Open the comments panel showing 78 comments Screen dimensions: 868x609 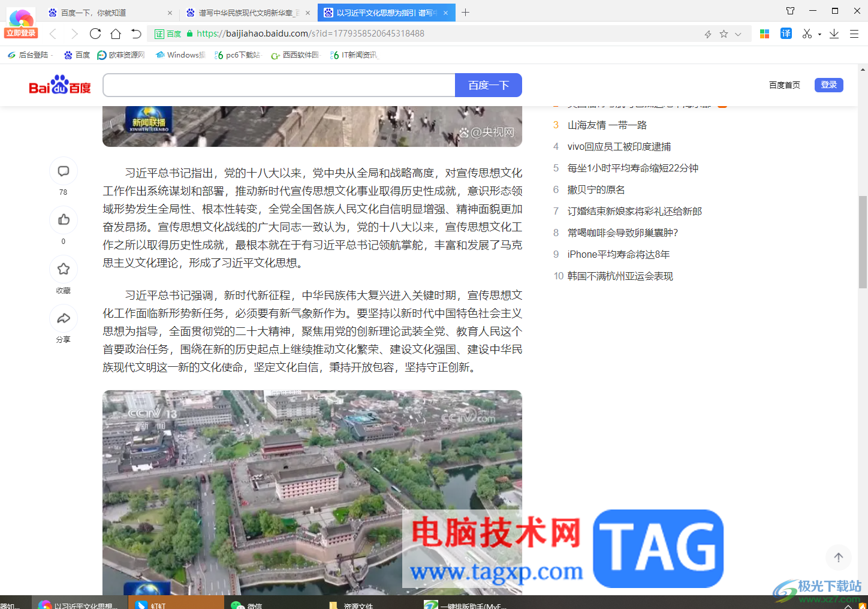(x=64, y=171)
